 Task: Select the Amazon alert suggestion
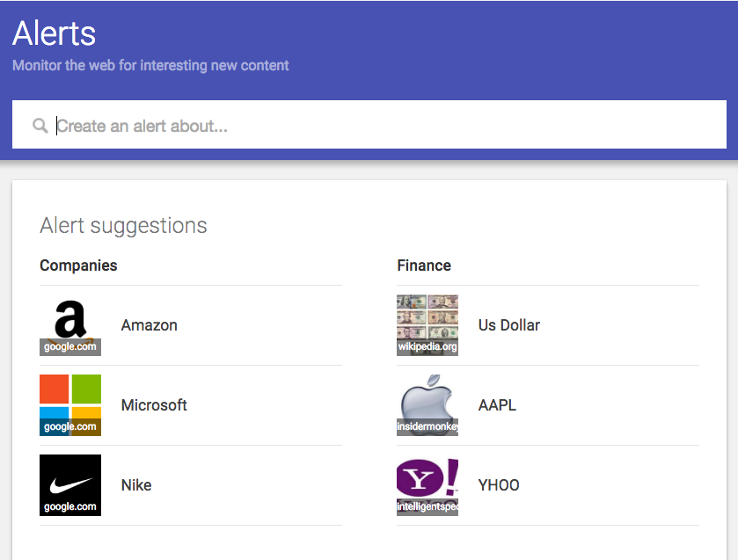191,325
